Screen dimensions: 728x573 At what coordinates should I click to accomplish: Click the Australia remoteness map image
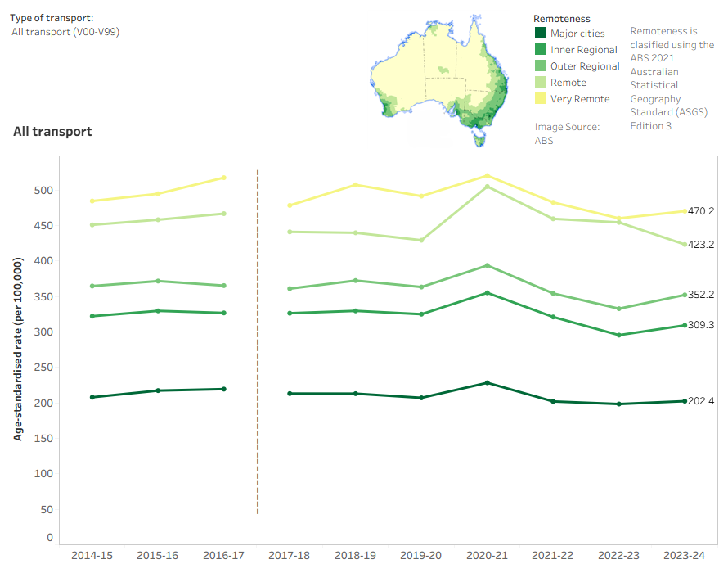click(439, 80)
